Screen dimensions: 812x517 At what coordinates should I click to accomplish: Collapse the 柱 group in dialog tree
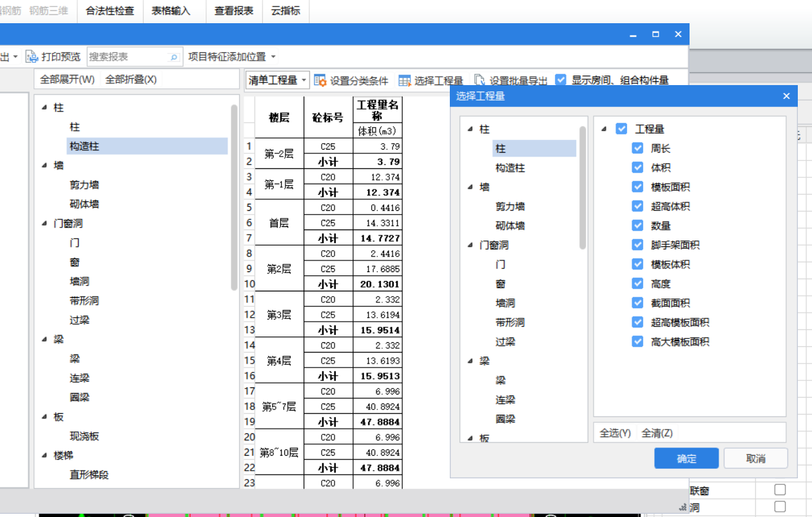click(x=470, y=130)
